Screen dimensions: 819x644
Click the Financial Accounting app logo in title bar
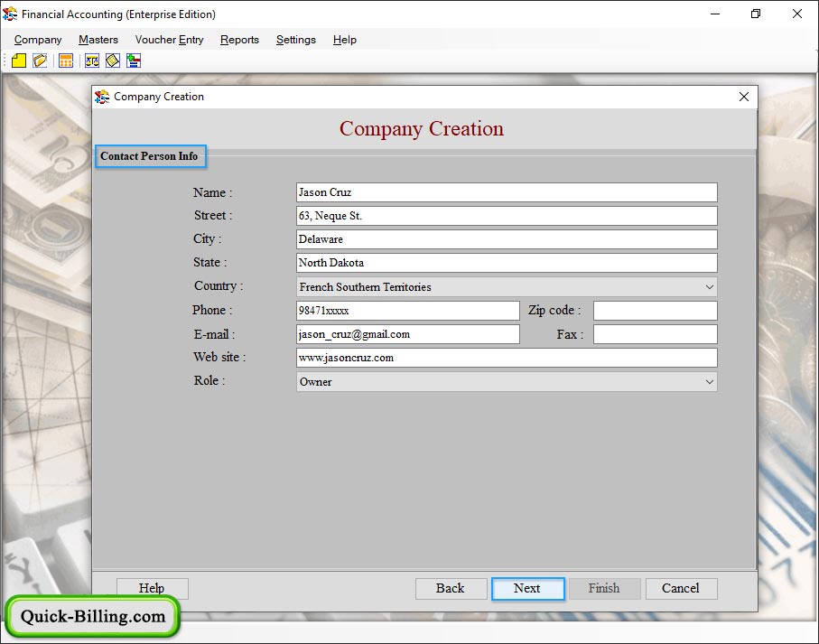(10, 14)
